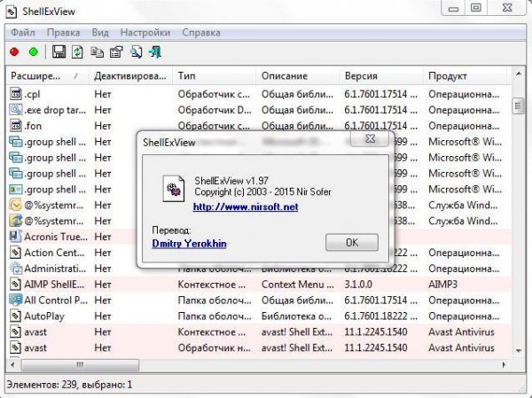Screen dimensions: 532x398
Task: Select '.cpl' extension text
Action: [x=32, y=94]
